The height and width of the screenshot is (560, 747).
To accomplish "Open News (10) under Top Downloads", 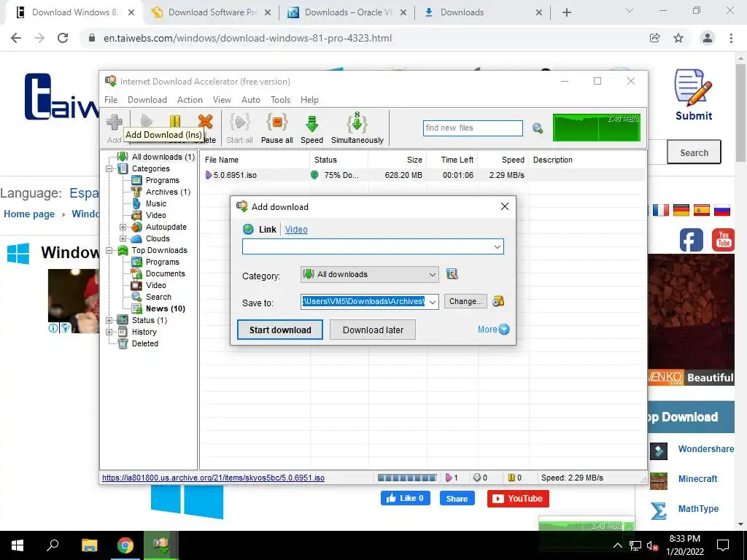I will coord(165,308).
